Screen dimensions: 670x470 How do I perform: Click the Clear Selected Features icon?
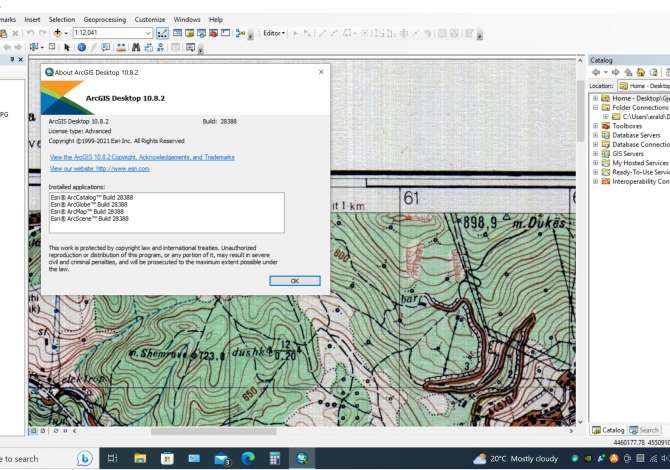[52, 47]
